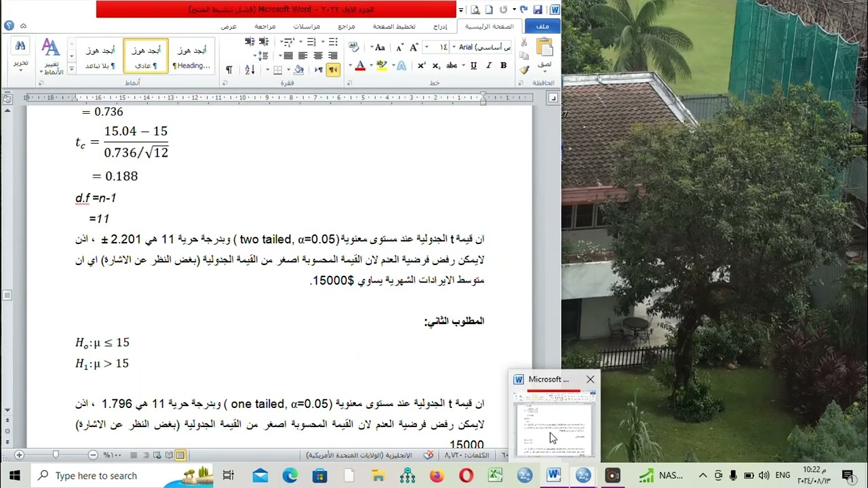Screen dimensions: 868x488
Task: Switch to the Mailings tab
Action: tap(307, 26)
